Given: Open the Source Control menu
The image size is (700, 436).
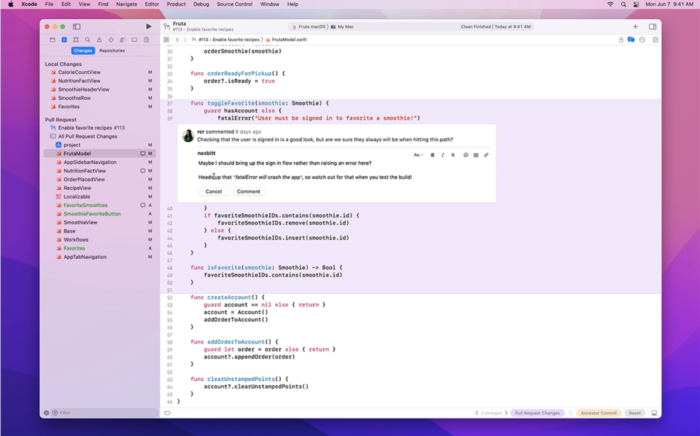Looking at the screenshot, I should [x=233, y=4].
